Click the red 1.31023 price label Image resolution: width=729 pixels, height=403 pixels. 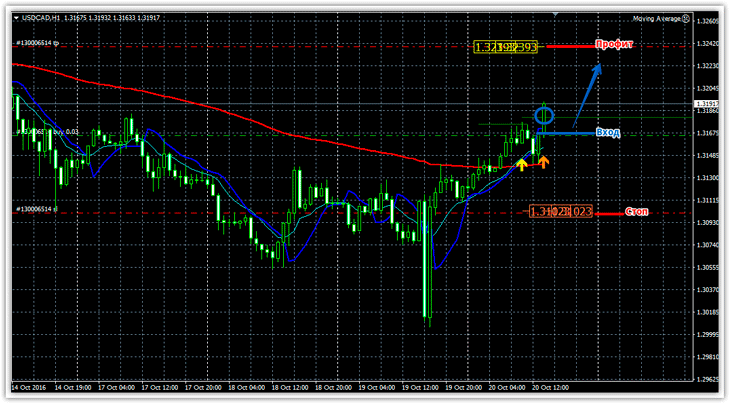[x=561, y=211]
